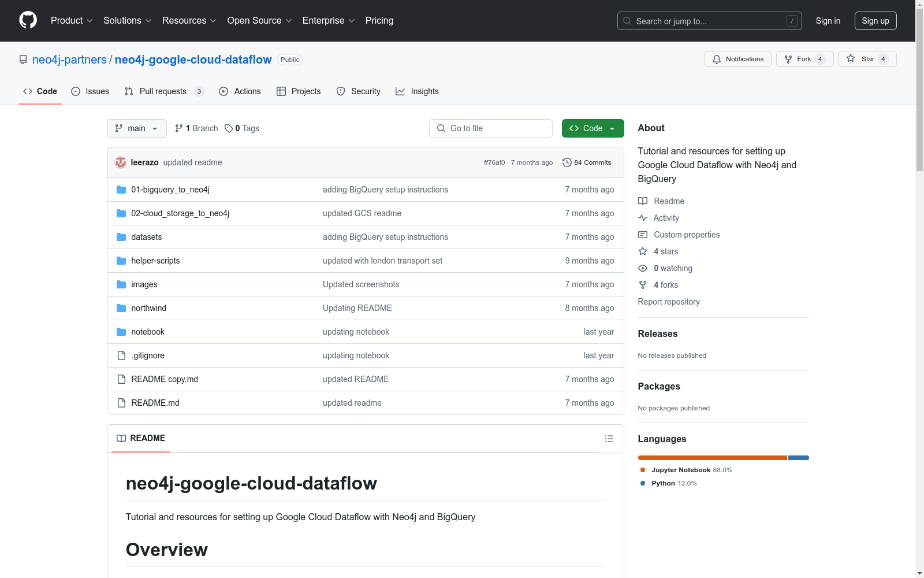Switch to the Actions tab
This screenshot has height=578, width=924.
pos(240,91)
